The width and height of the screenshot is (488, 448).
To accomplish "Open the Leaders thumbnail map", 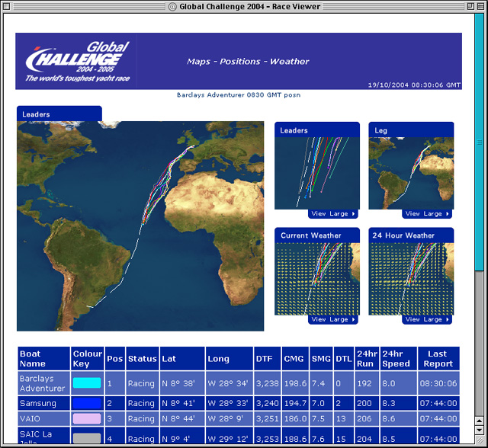I will [x=317, y=173].
